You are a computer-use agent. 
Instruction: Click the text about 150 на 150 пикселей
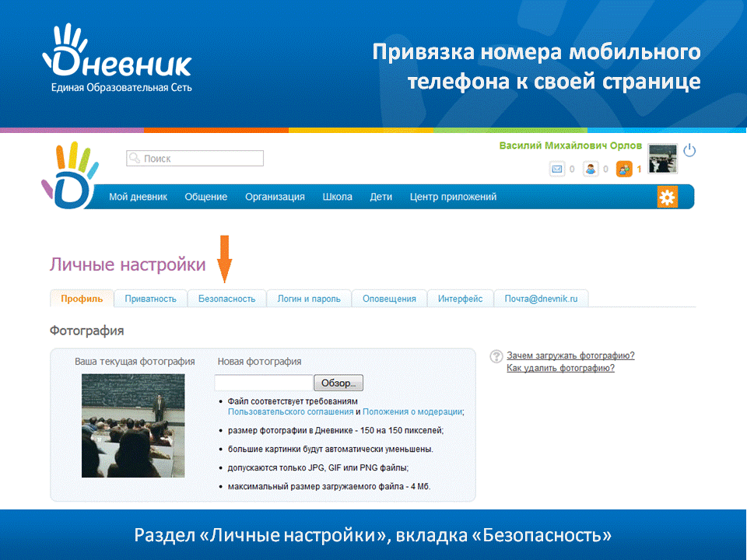pyautogui.click(x=335, y=430)
